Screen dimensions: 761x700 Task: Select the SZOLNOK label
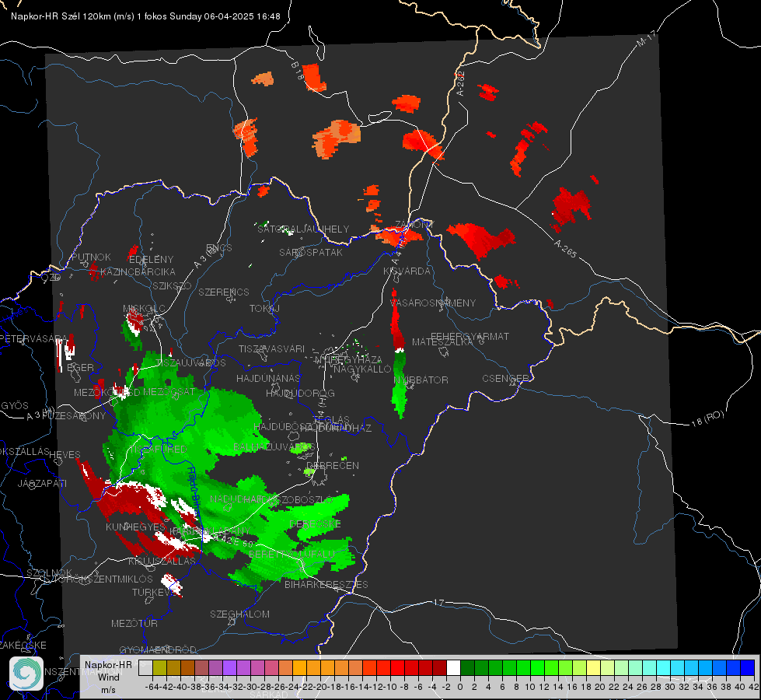point(50,572)
